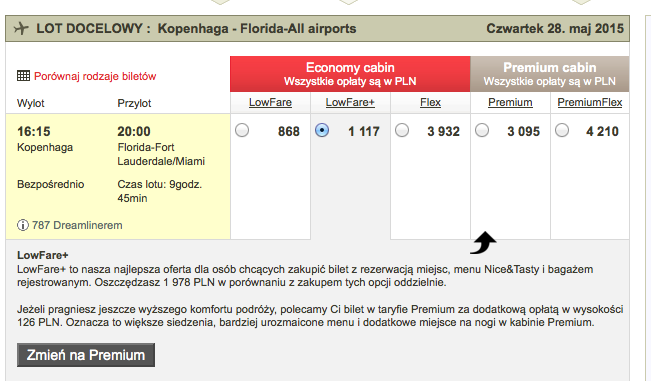Screen dimensions: 651x381
Task: Open the Flex fare header link
Action: pyautogui.click(x=430, y=103)
